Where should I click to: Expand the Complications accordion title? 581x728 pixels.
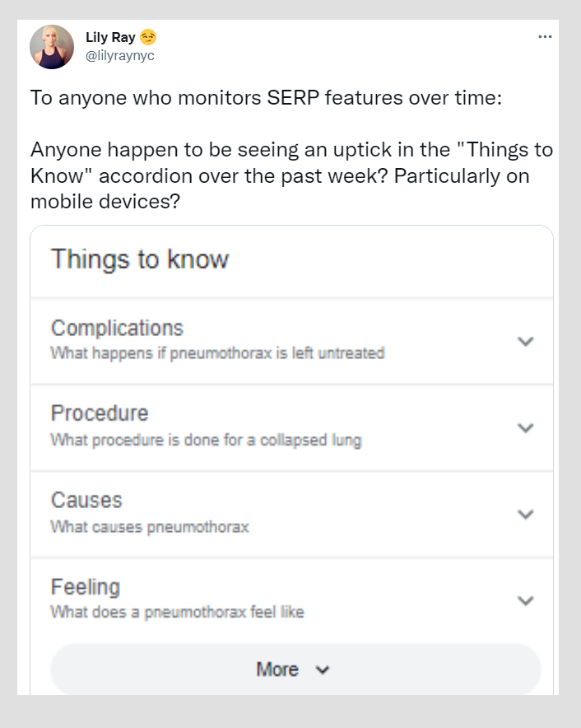pos(117,328)
